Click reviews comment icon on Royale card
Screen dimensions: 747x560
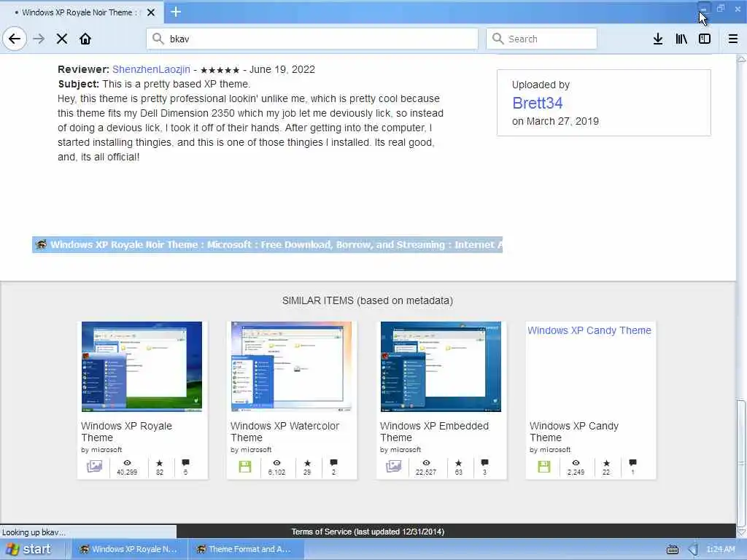point(185,462)
